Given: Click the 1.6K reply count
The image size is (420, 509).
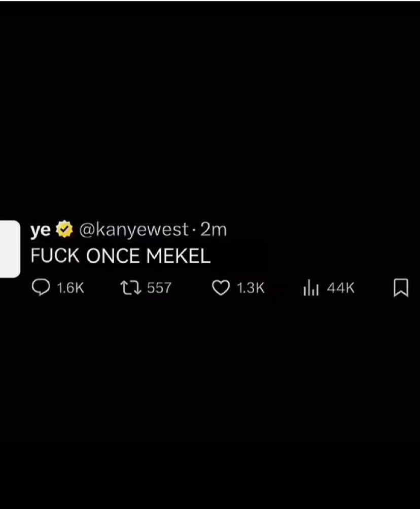Looking at the screenshot, I should tap(71, 287).
